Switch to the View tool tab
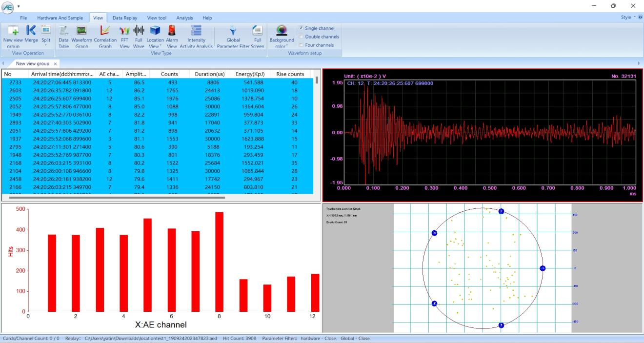Image resolution: width=644 pixels, height=343 pixels. pyautogui.click(x=157, y=18)
